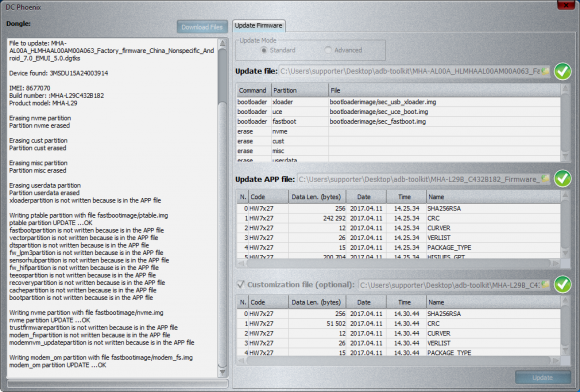Browse for Update APP file folder icon
The width and height of the screenshot is (580, 392).
click(x=545, y=179)
